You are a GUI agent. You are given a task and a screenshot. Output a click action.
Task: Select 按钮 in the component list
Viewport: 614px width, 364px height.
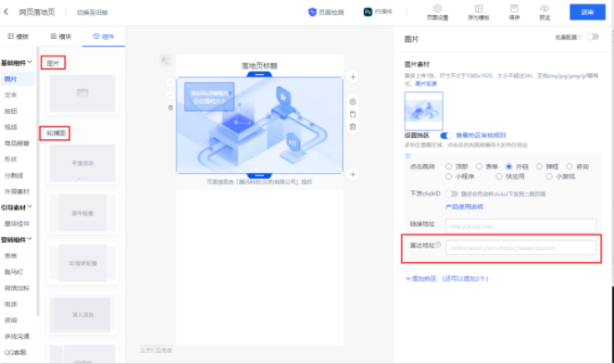pos(10,111)
